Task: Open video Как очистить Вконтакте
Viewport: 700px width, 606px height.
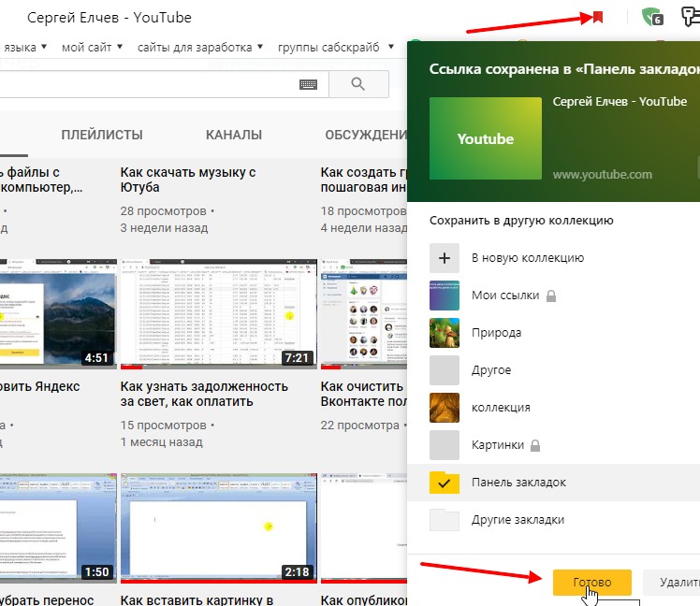Action: point(364,394)
